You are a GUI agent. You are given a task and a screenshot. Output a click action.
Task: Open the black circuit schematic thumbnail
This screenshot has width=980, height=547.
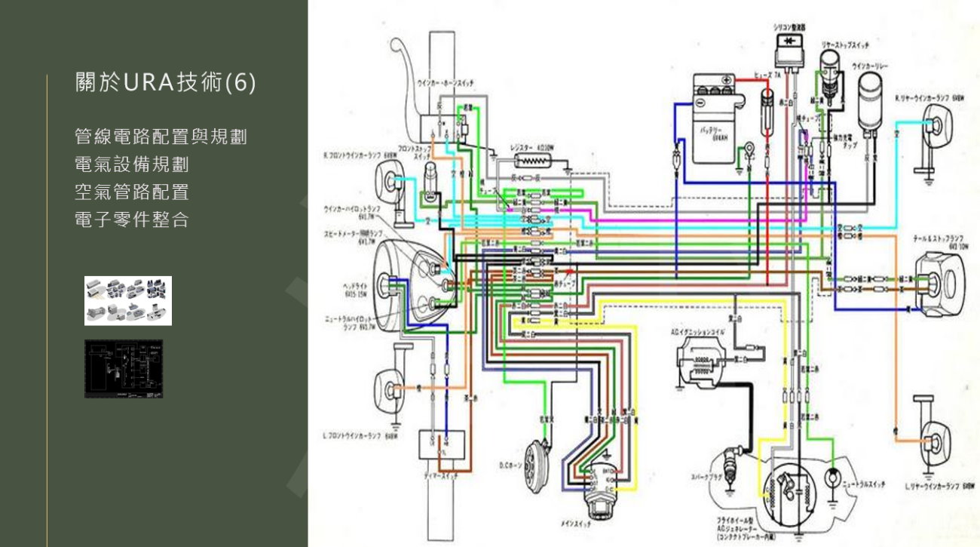(124, 368)
